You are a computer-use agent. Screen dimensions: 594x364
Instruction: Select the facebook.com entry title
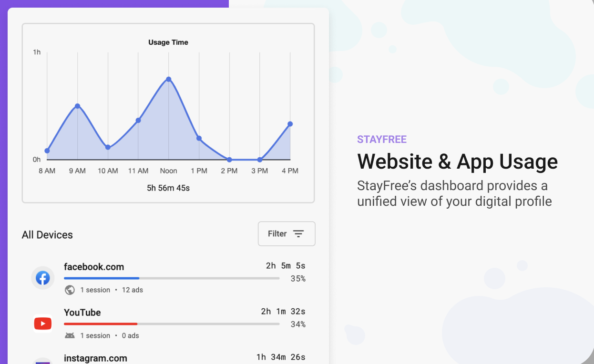coord(94,267)
